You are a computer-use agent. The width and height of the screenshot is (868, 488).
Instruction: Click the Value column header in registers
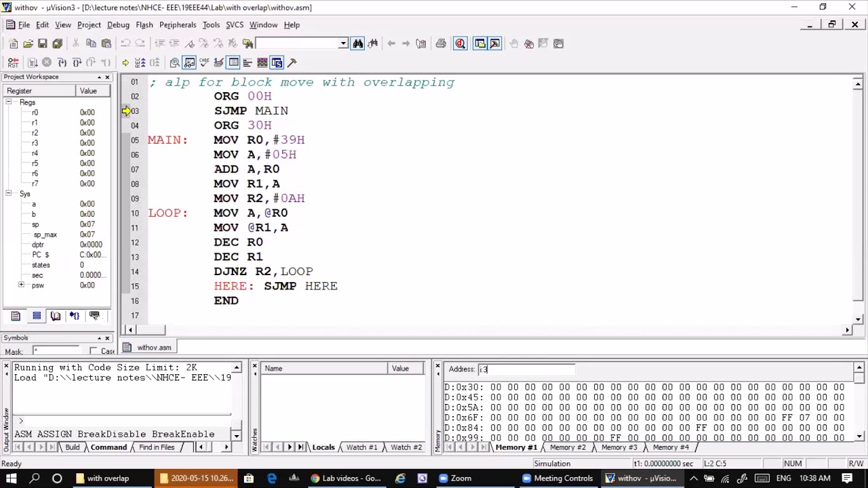click(94, 91)
